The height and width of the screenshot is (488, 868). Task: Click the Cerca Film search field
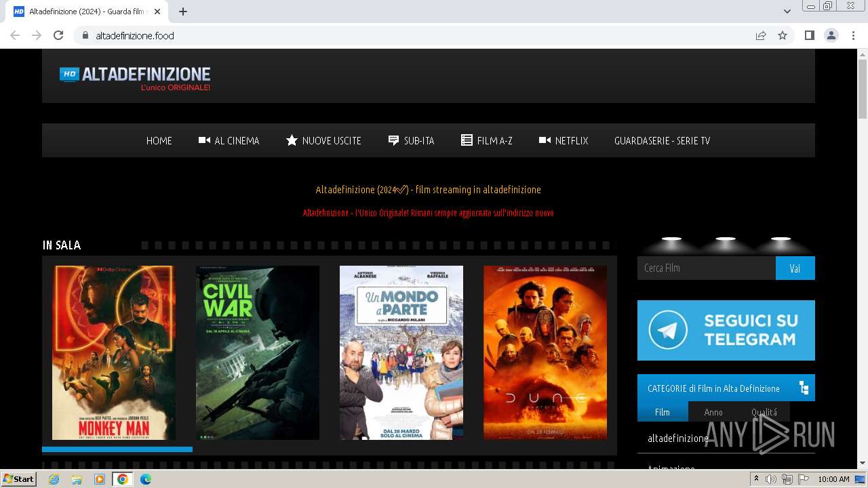pyautogui.click(x=707, y=268)
